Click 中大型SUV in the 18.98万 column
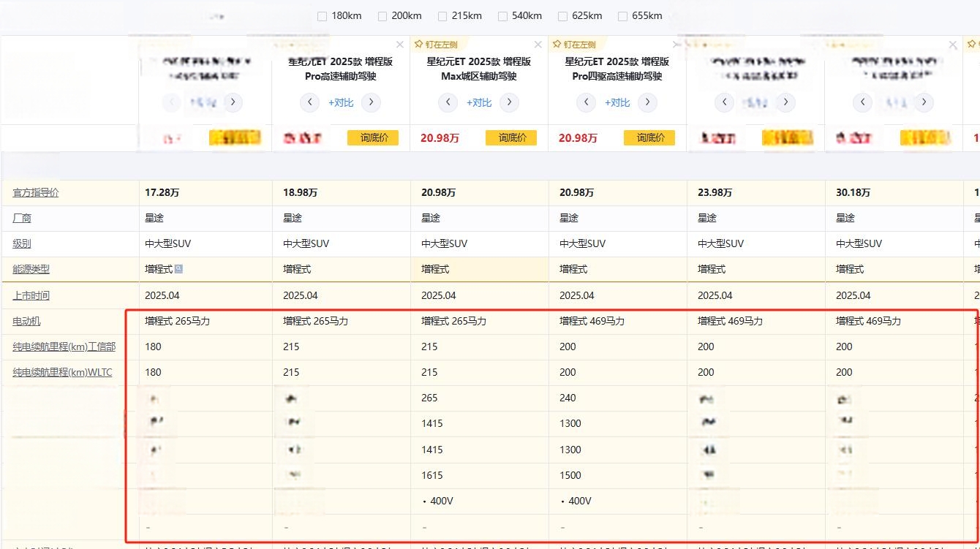 pyautogui.click(x=306, y=243)
